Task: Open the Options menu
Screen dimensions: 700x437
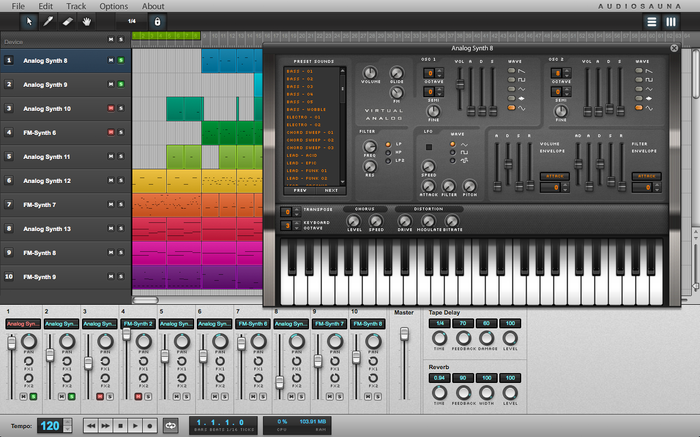Action: coord(113,6)
